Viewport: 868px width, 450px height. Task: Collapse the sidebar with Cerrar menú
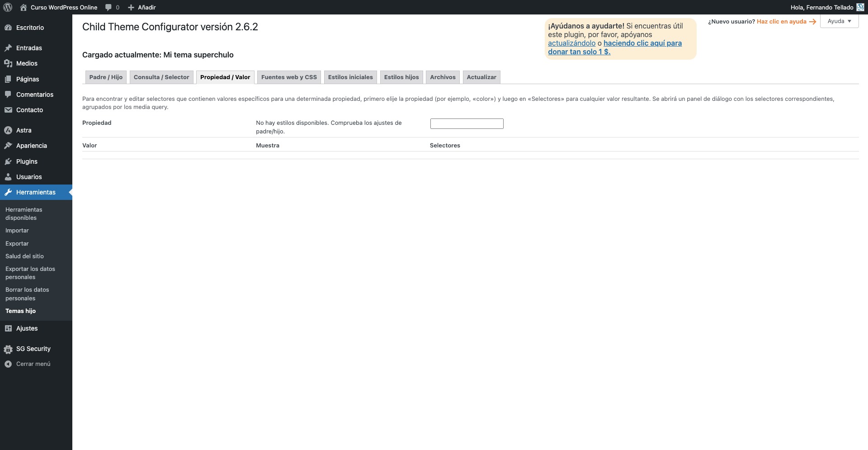33,364
